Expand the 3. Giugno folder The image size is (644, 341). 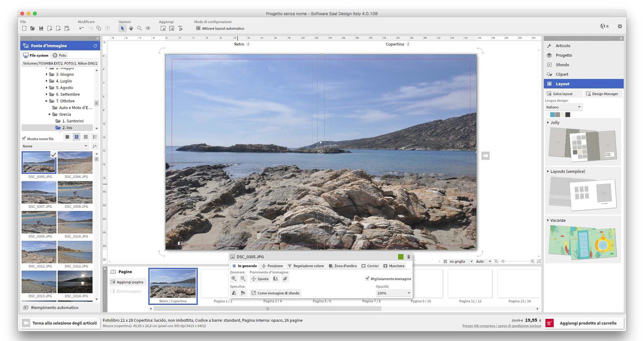47,74
